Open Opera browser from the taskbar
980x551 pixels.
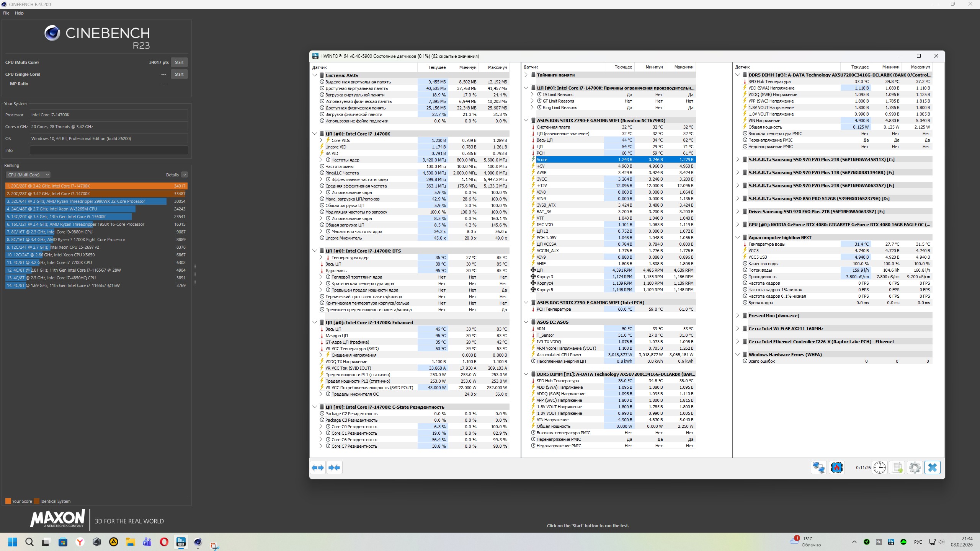(164, 542)
